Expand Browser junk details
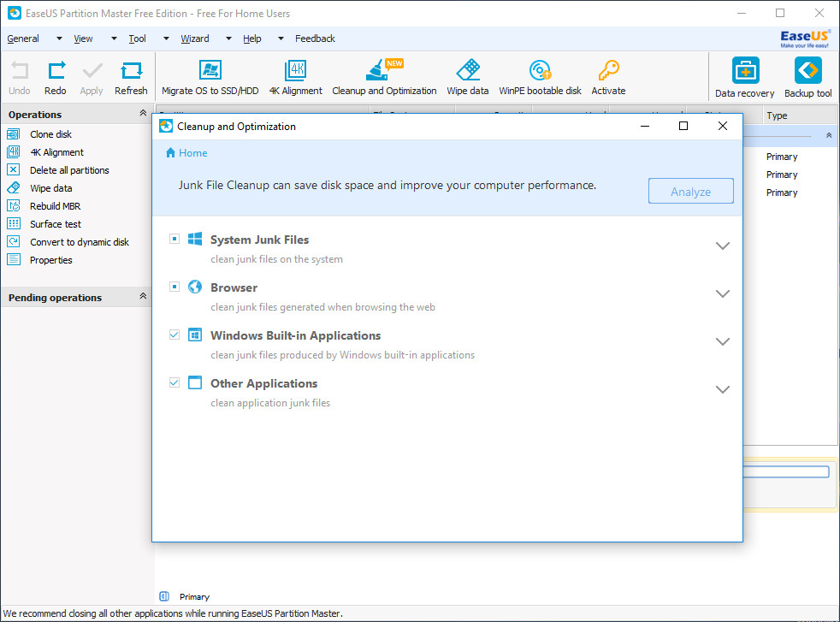The width and height of the screenshot is (840, 622). 723,293
